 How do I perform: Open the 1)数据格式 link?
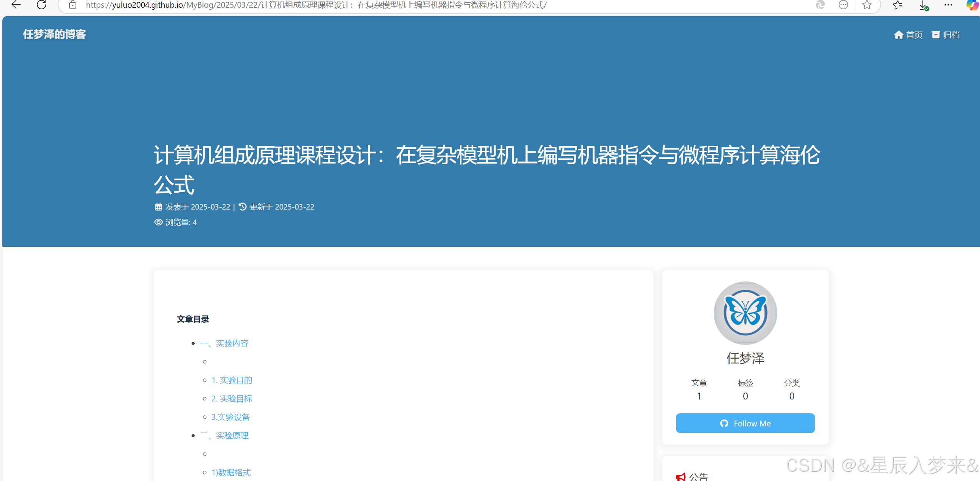click(x=231, y=472)
